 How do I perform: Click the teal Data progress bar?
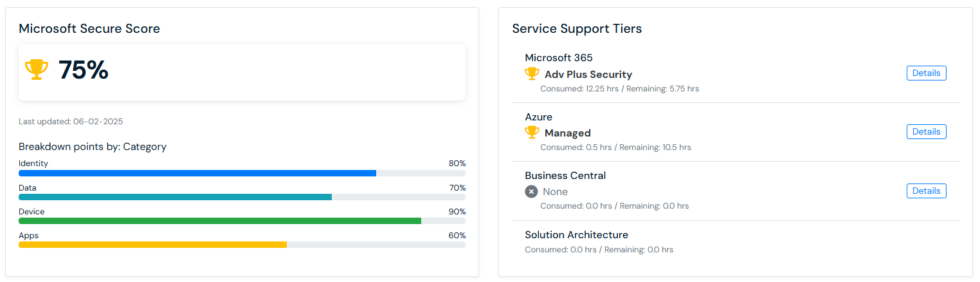[175, 197]
